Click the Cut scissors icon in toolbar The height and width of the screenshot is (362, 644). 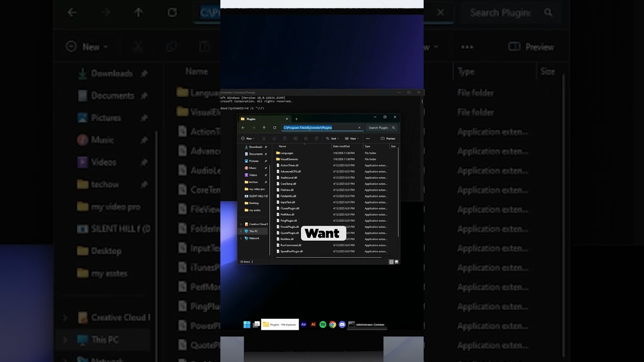click(264, 138)
